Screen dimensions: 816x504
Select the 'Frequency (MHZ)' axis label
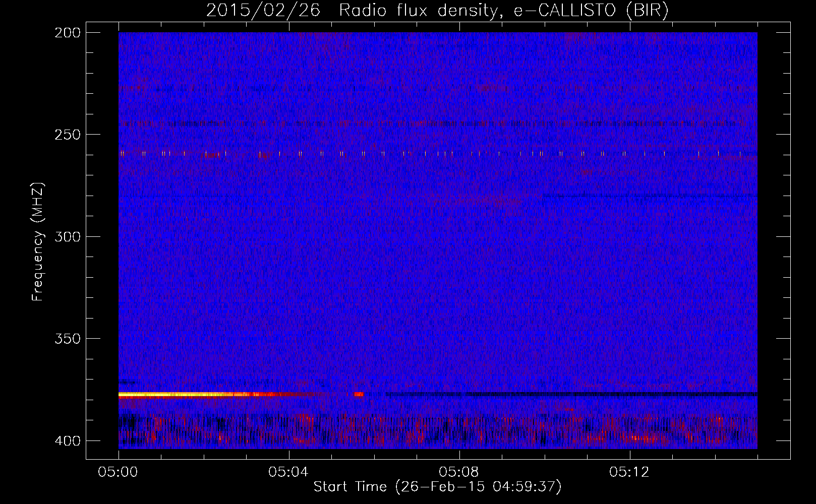38,242
